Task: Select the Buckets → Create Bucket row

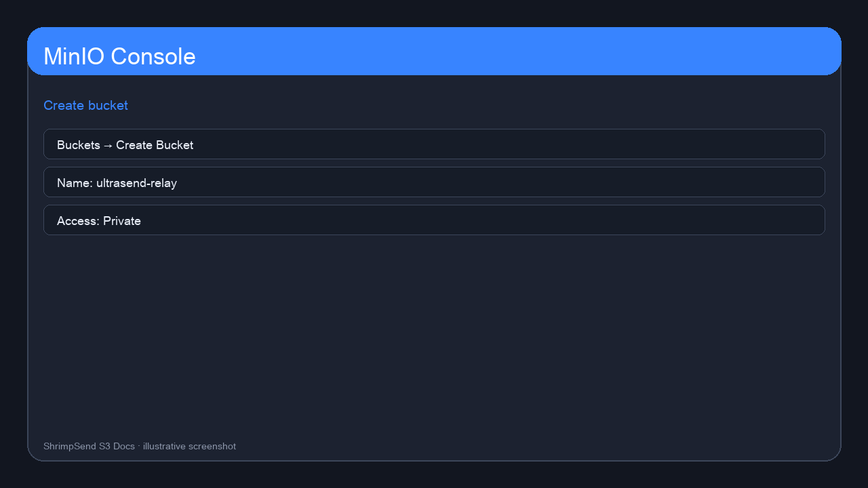Action: pos(434,144)
